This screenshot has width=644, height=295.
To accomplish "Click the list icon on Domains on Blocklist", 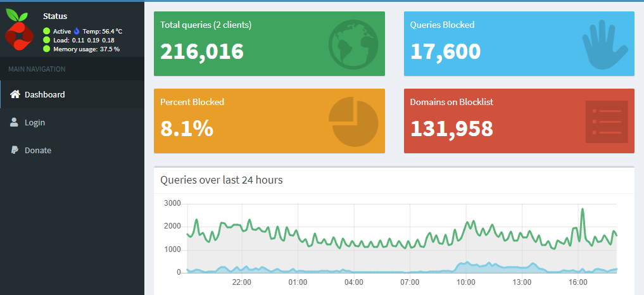I will pyautogui.click(x=606, y=122).
